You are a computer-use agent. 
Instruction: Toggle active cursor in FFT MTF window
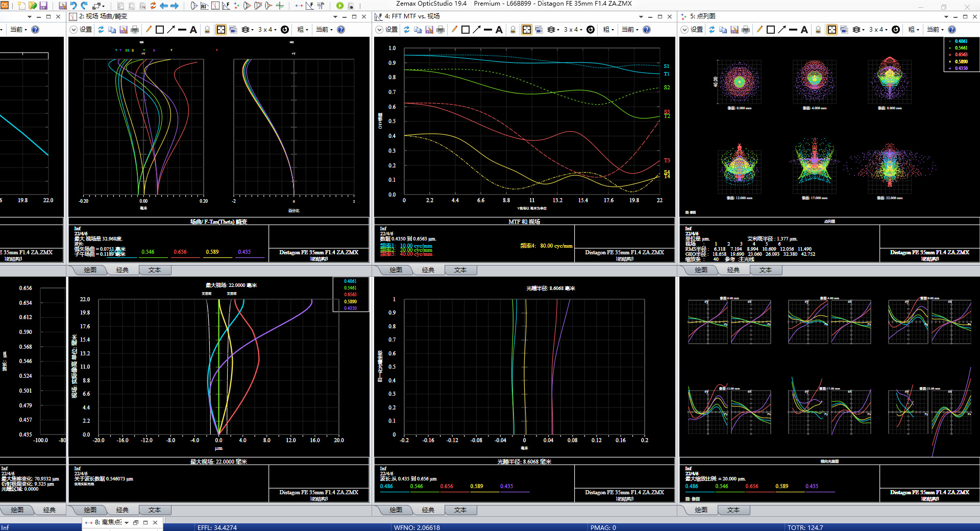click(x=527, y=30)
